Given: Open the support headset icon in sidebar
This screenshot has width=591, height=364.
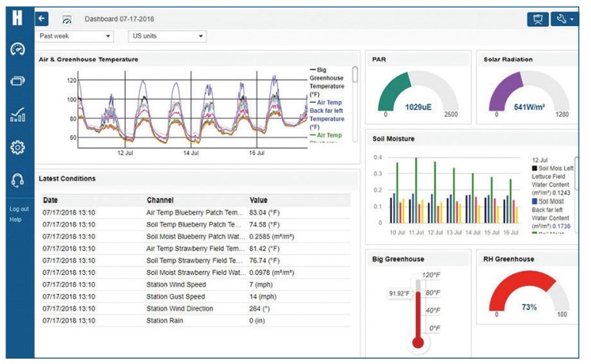Looking at the screenshot, I should (17, 180).
